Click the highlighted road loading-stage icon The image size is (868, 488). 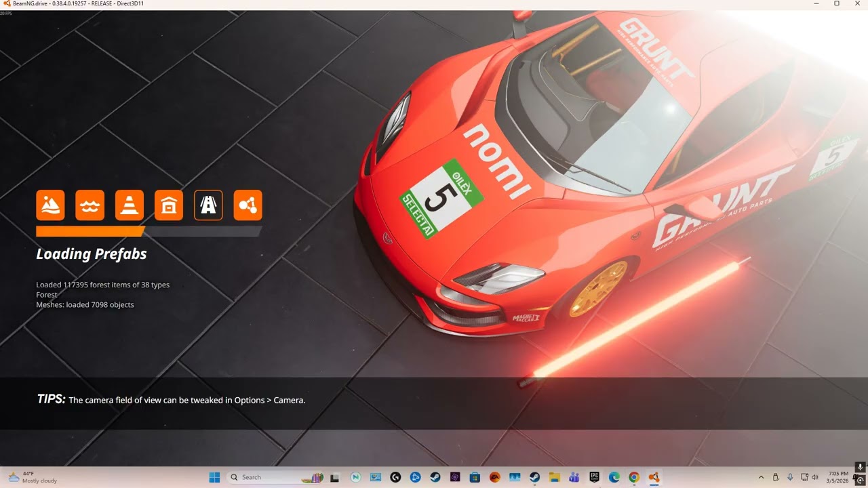tap(208, 205)
